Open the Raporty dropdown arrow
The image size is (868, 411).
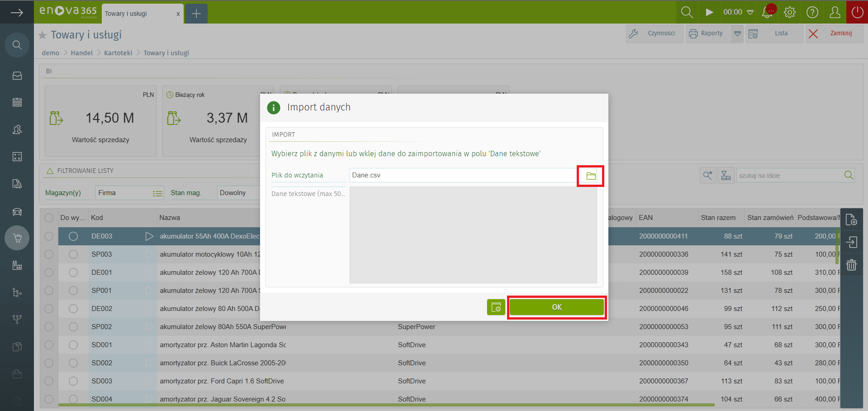point(737,33)
